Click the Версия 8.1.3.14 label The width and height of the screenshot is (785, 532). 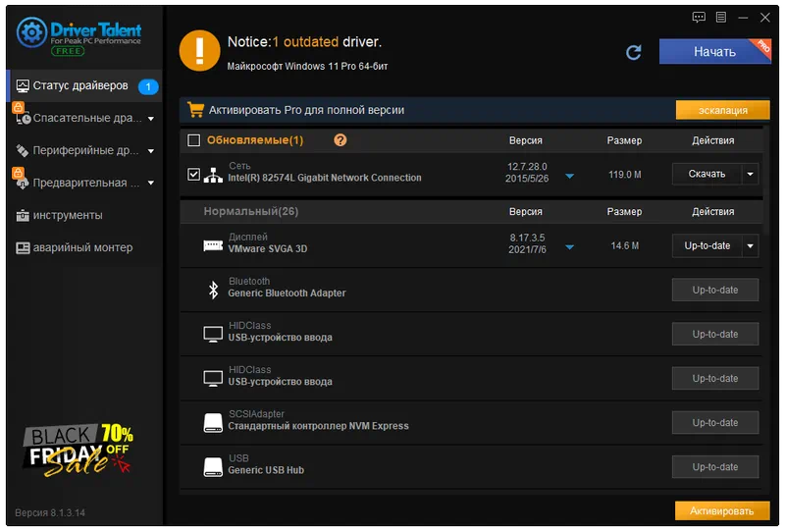[50, 513]
